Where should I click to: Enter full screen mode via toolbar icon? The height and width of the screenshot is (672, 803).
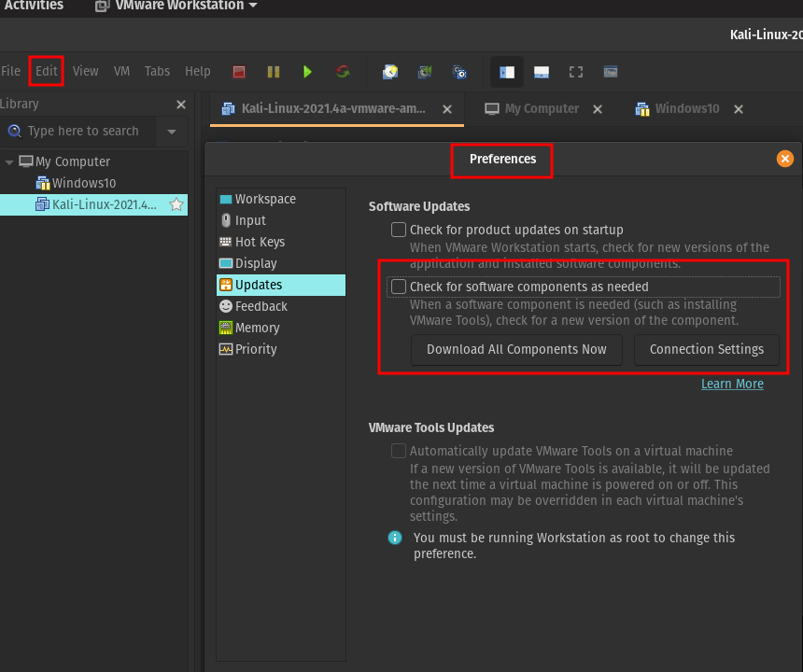tap(576, 72)
